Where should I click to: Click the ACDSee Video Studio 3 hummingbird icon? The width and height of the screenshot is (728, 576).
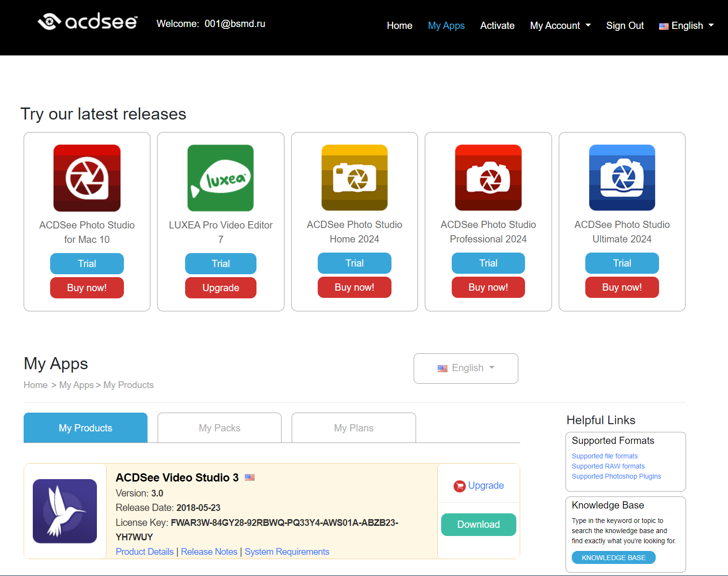tap(65, 511)
